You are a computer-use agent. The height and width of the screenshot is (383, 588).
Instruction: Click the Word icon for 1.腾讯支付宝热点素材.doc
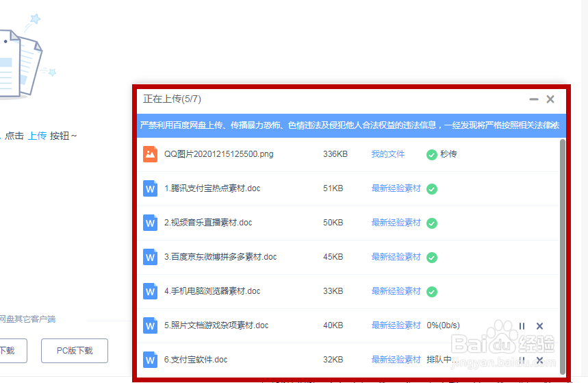(x=150, y=188)
